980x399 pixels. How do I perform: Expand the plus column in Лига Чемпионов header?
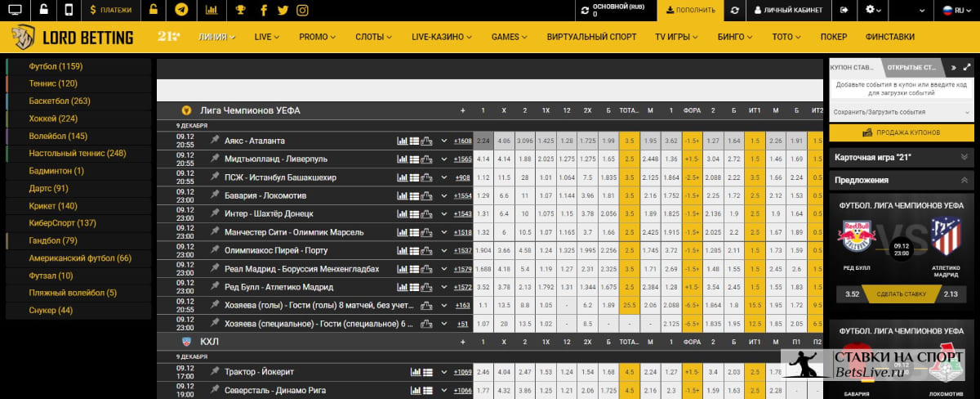pos(463,110)
